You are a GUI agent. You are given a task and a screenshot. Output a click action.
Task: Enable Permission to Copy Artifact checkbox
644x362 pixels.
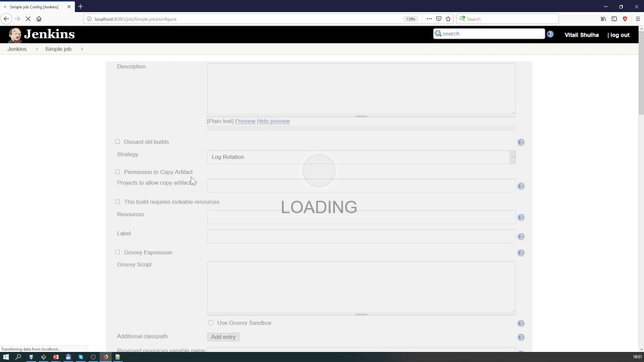pyautogui.click(x=118, y=172)
